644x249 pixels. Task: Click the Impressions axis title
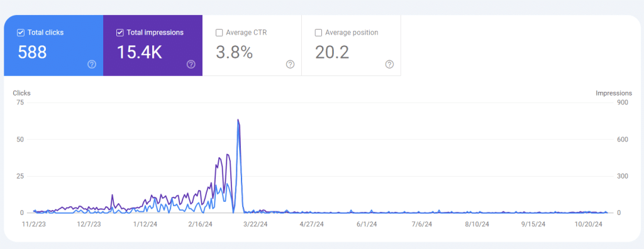click(x=614, y=93)
